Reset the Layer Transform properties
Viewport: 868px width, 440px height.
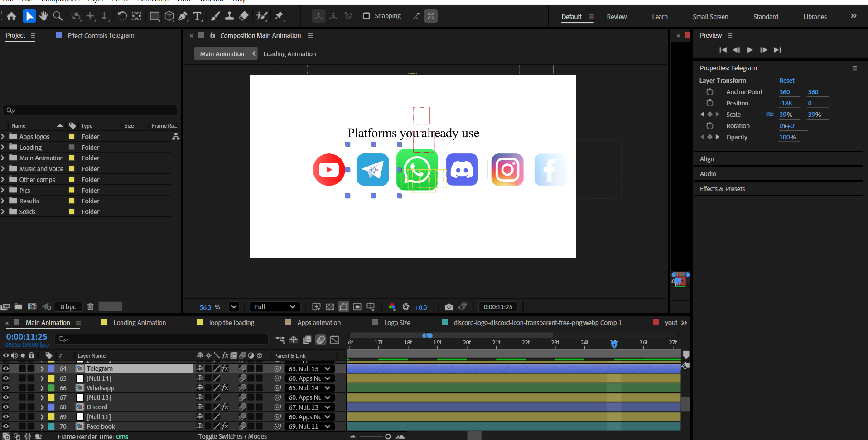pyautogui.click(x=786, y=81)
